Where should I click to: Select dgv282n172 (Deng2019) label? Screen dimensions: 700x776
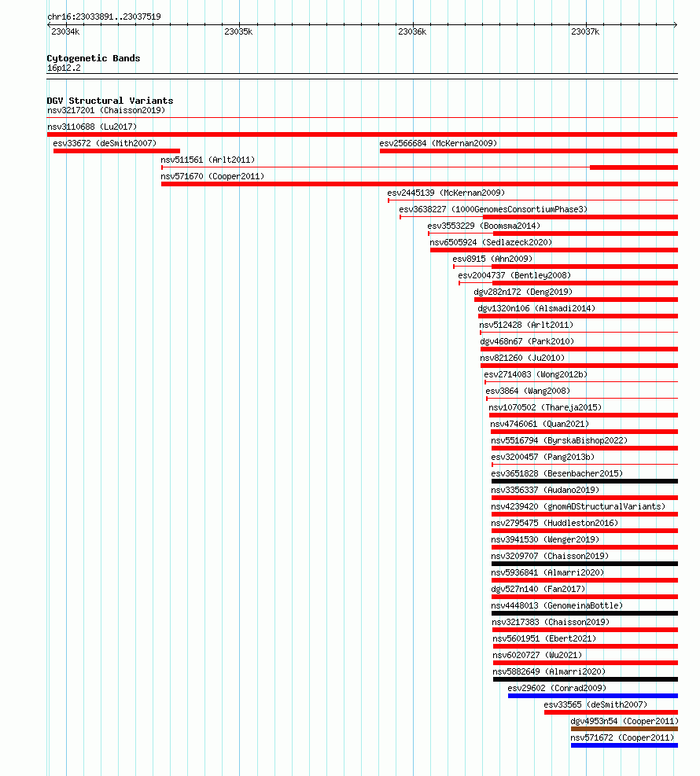click(x=523, y=292)
